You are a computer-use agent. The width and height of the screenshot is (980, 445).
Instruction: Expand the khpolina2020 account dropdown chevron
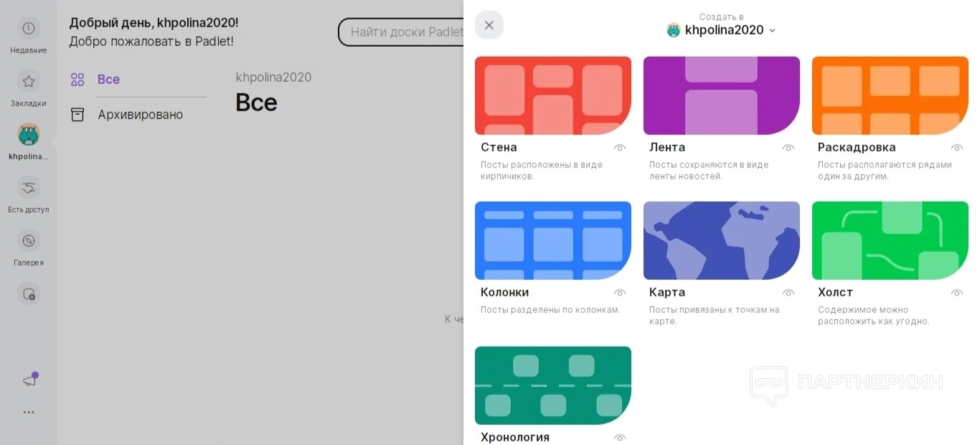(x=772, y=30)
